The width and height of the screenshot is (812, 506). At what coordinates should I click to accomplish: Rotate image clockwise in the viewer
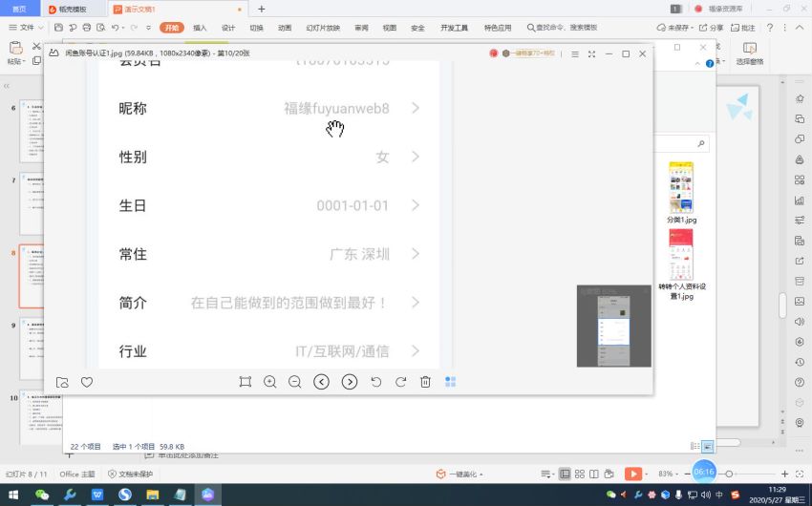401,382
